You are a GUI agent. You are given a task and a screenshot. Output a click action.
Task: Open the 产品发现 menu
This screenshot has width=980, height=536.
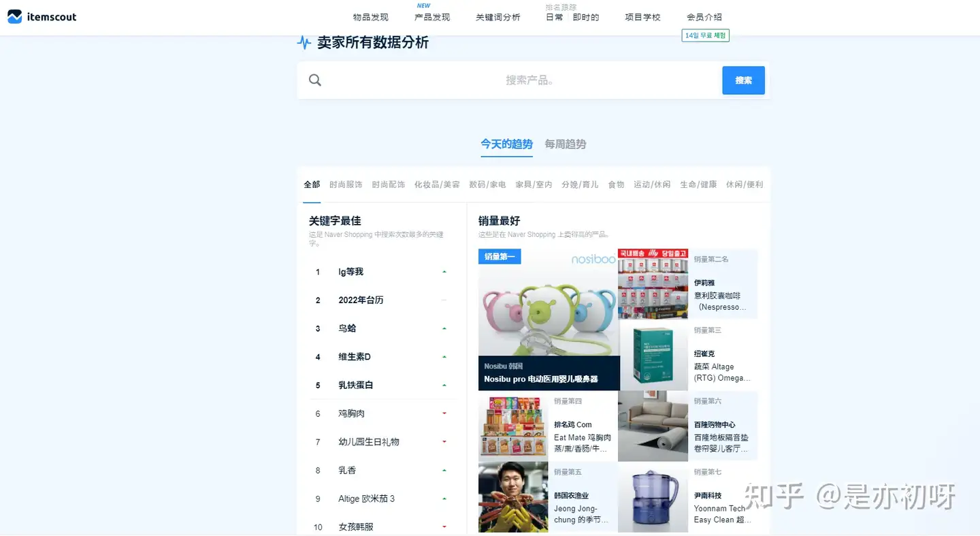432,17
